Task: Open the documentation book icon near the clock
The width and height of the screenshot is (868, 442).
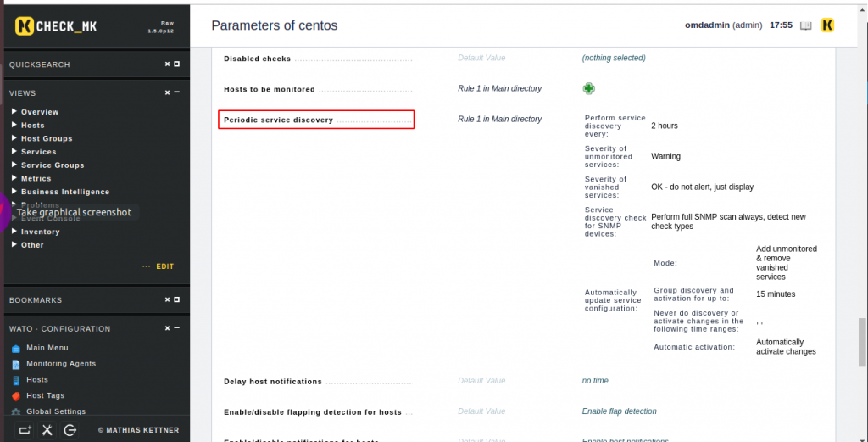Action: 806,25
